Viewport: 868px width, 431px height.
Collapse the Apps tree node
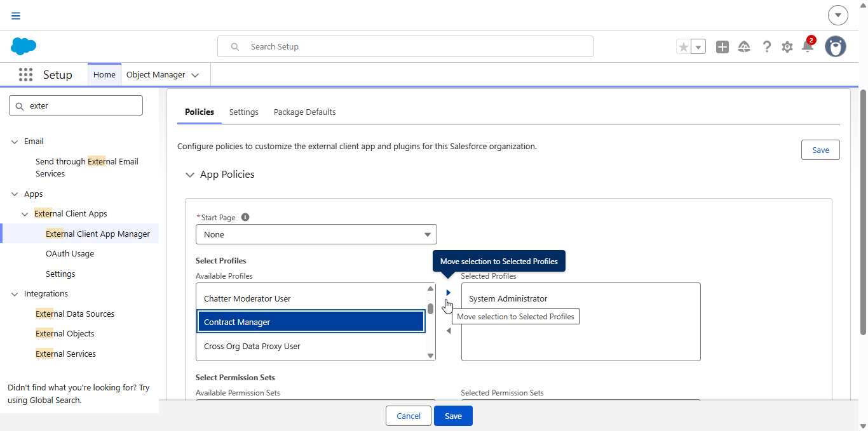(x=15, y=194)
